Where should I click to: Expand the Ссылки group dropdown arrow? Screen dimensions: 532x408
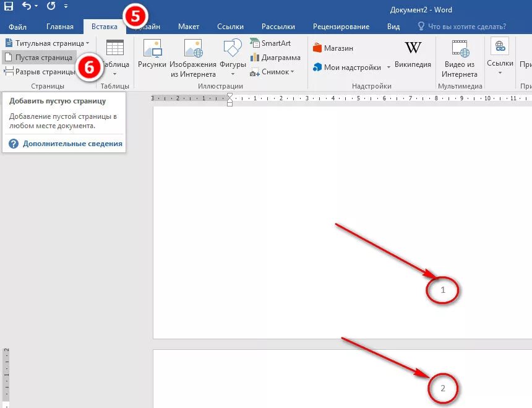coord(500,72)
